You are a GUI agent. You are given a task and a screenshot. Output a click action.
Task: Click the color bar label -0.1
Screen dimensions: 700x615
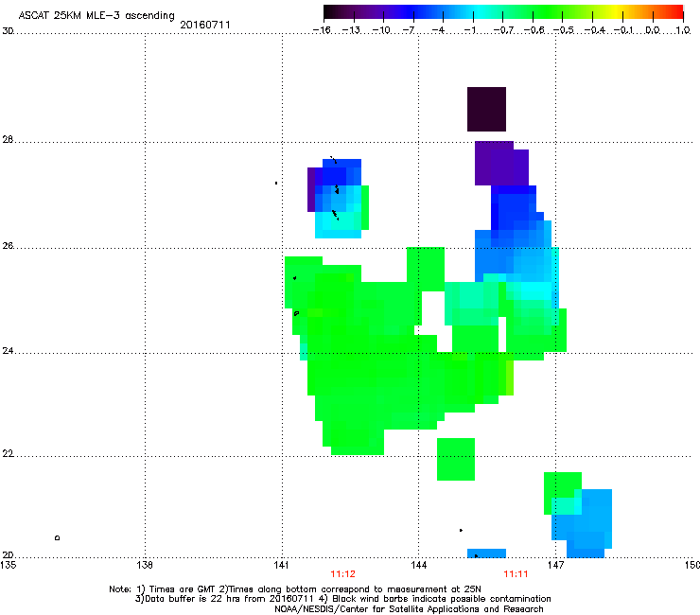click(623, 30)
